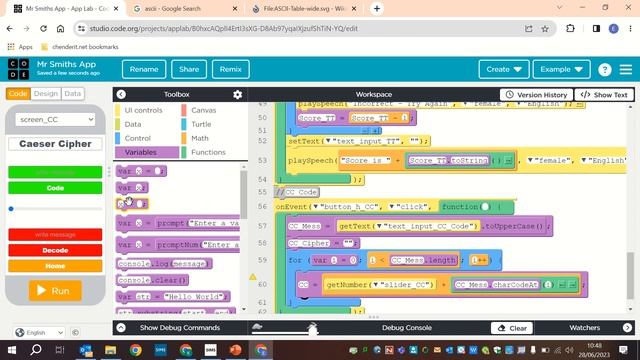Click the rabbit fast speed icon
Image resolution: width=640 pixels, height=360 pixels.
click(313, 327)
